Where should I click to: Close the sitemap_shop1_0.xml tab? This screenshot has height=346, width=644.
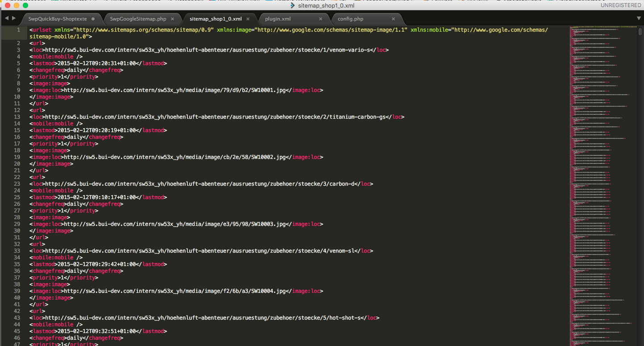pyautogui.click(x=248, y=19)
